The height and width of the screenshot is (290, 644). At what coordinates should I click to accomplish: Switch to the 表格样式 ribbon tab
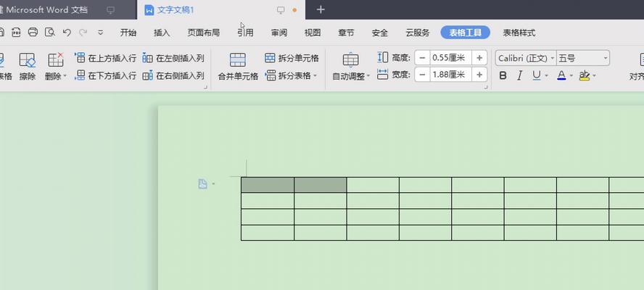coord(519,33)
